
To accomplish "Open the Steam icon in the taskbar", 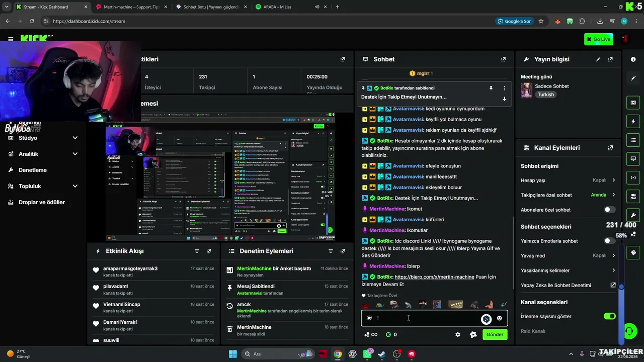I will coord(382,354).
